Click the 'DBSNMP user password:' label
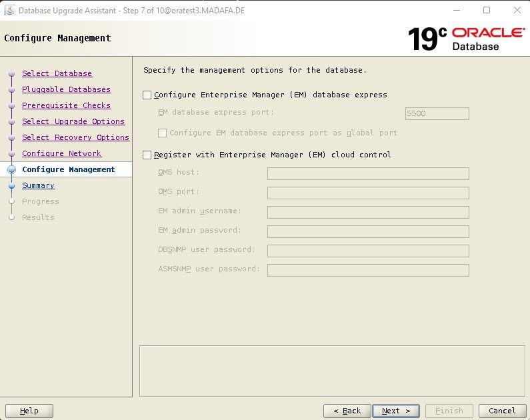 (207, 249)
